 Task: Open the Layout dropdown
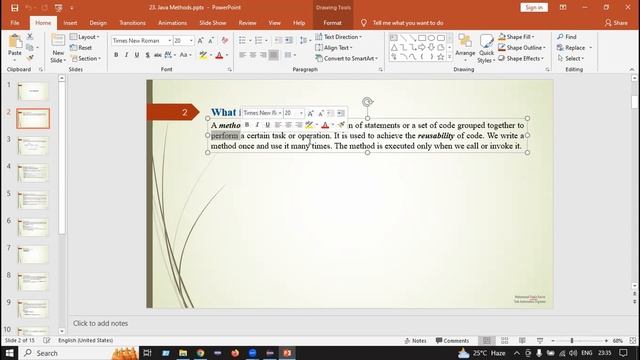pos(85,37)
